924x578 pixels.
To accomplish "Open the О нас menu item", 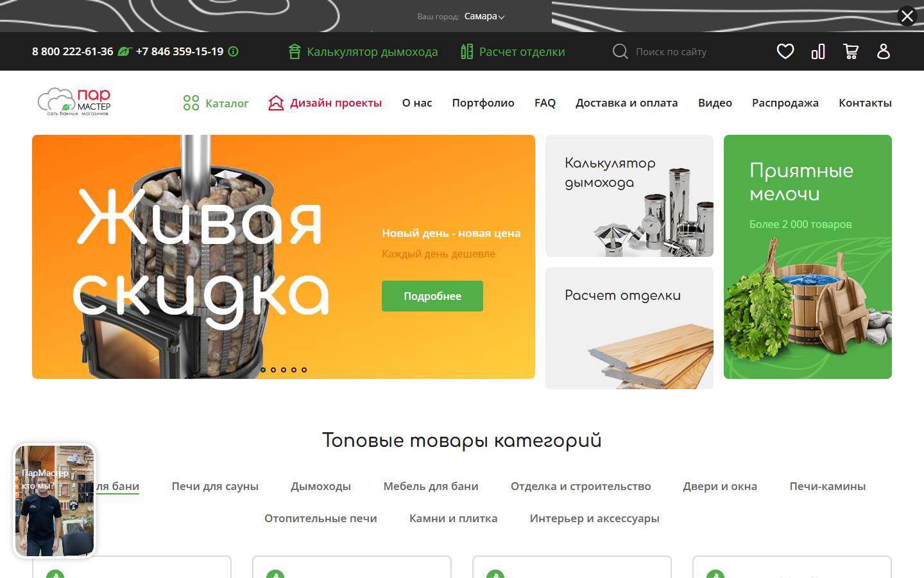I will 417,103.
